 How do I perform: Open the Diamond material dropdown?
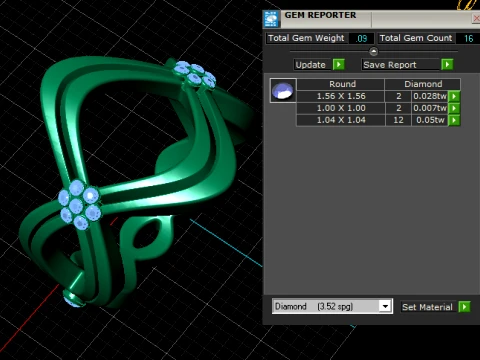385,306
